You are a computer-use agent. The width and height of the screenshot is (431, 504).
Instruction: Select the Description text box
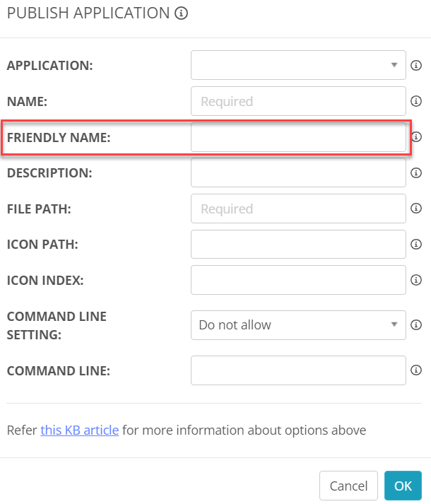[x=298, y=172]
